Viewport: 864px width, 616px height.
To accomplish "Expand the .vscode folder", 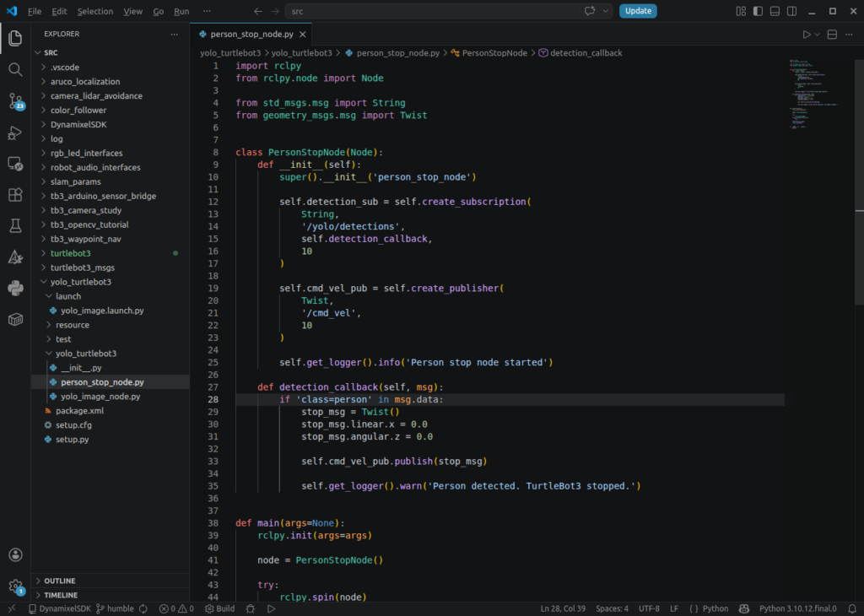I will (x=111, y=68).
